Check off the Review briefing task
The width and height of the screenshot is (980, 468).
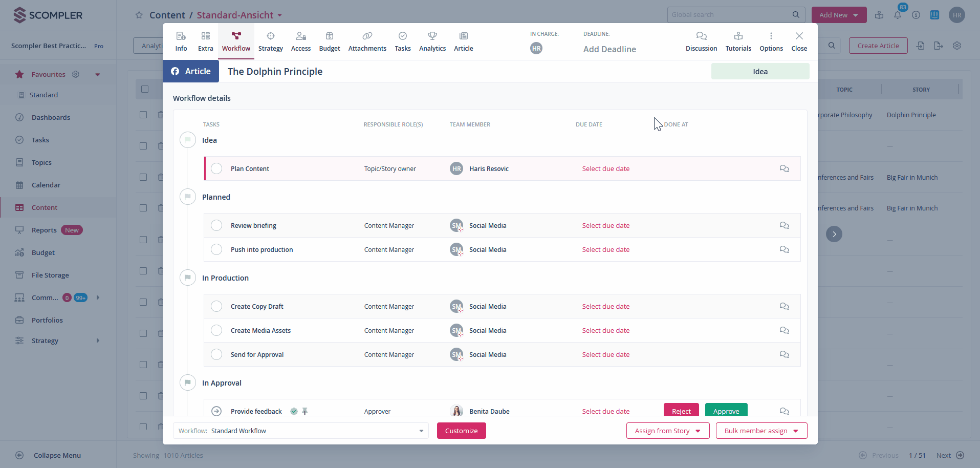click(x=216, y=225)
